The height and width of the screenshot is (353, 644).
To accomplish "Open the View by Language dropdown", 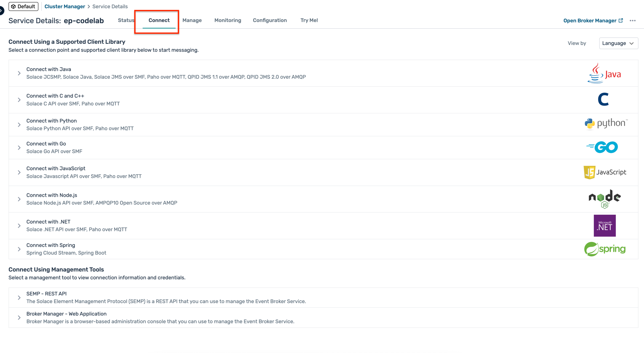I will click(x=618, y=43).
